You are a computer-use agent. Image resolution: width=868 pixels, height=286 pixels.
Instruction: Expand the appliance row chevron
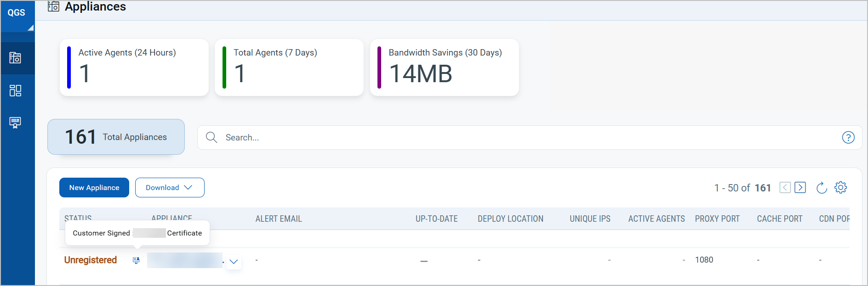(x=234, y=262)
